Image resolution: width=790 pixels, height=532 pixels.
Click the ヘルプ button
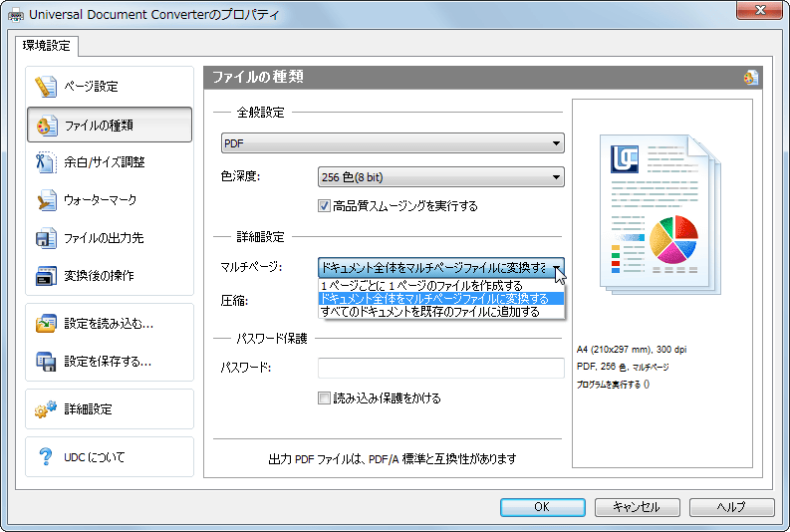tap(731, 507)
